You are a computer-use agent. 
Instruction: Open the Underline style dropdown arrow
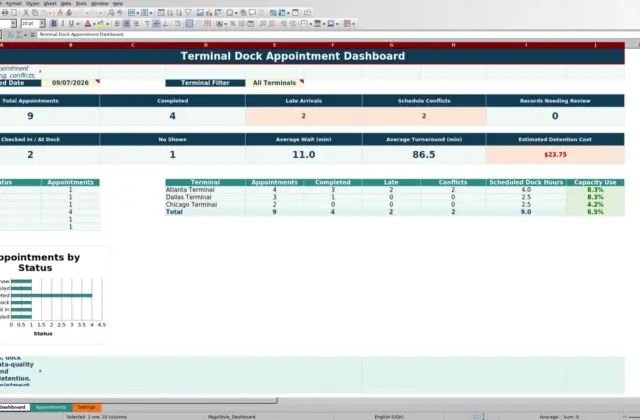[x=78, y=24]
